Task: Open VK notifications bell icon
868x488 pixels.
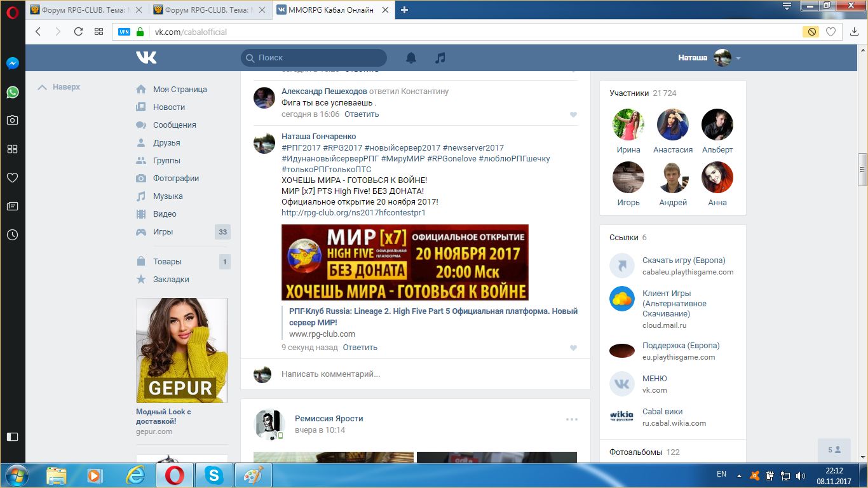Action: (x=411, y=58)
